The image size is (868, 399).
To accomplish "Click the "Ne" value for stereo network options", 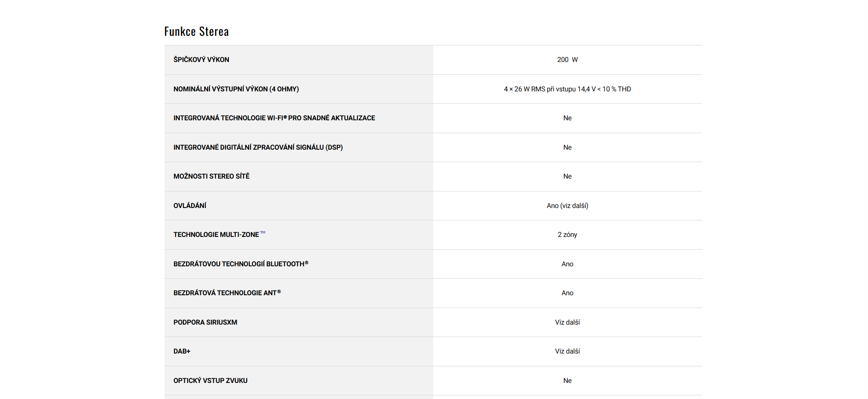I will (x=567, y=176).
